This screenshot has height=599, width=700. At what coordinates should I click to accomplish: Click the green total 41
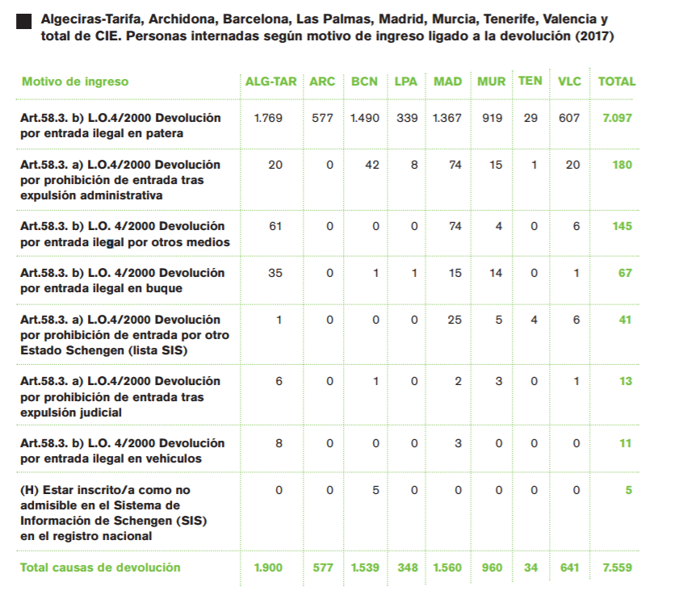click(625, 320)
